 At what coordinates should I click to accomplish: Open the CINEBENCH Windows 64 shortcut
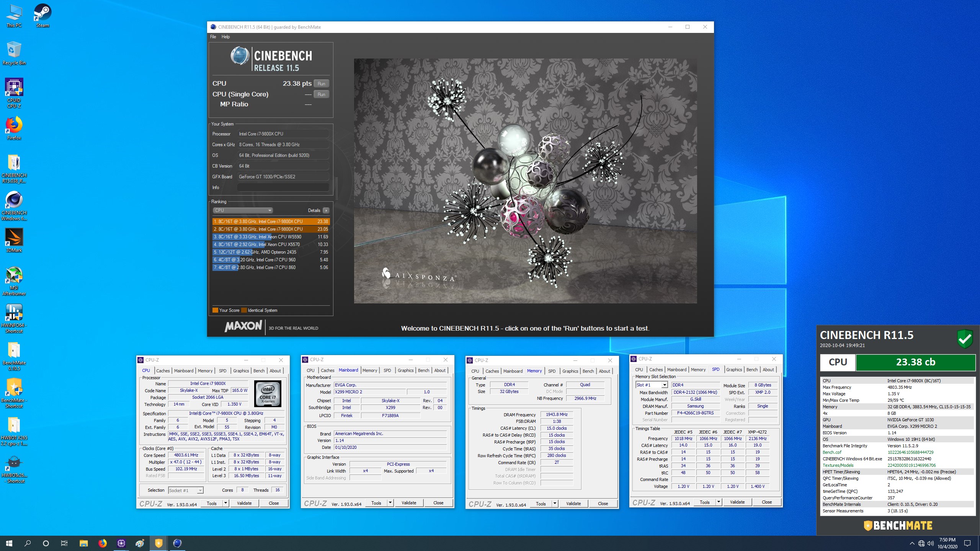14,206
